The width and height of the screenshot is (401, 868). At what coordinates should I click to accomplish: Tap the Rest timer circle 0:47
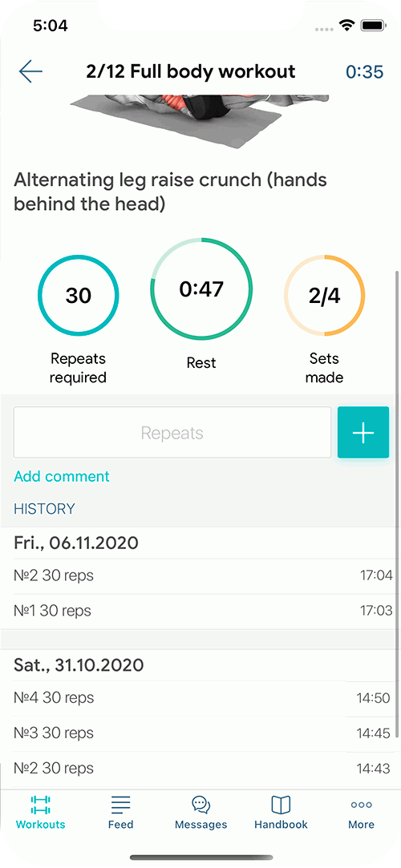[201, 289]
